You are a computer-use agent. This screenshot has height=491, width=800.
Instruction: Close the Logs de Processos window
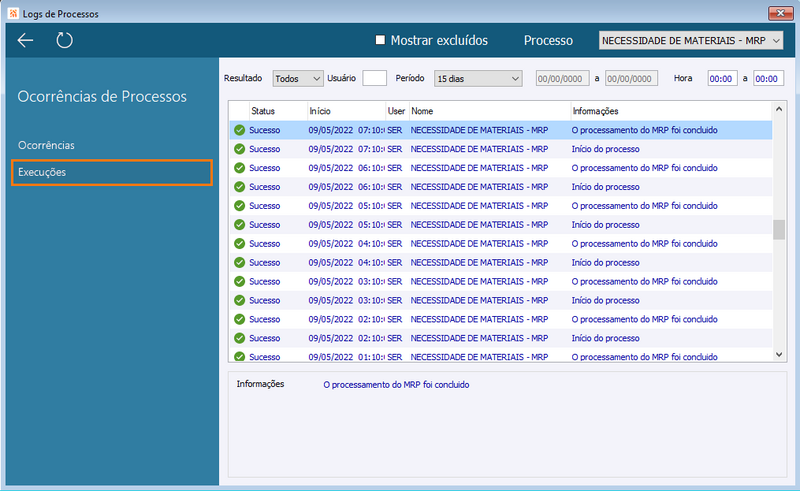pos(781,13)
